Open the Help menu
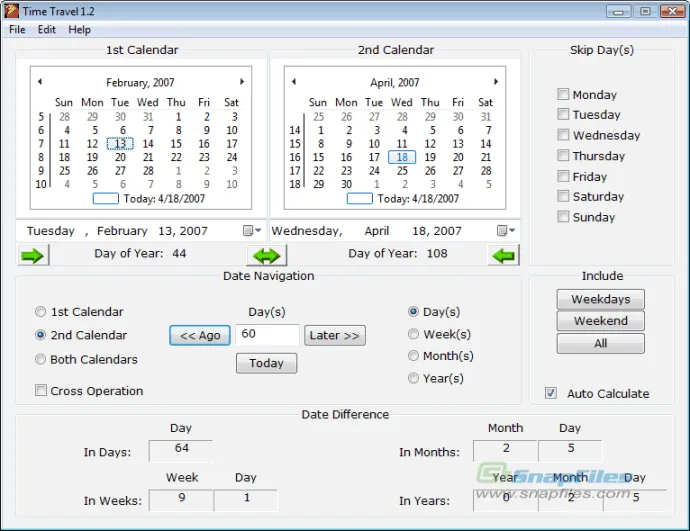The height and width of the screenshot is (531, 690). 80,29
